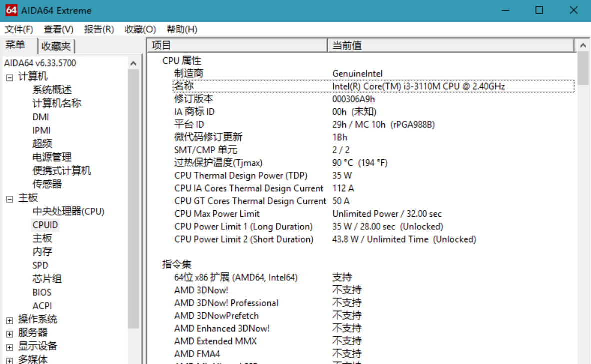Open the 帮助(H) menu

click(182, 29)
